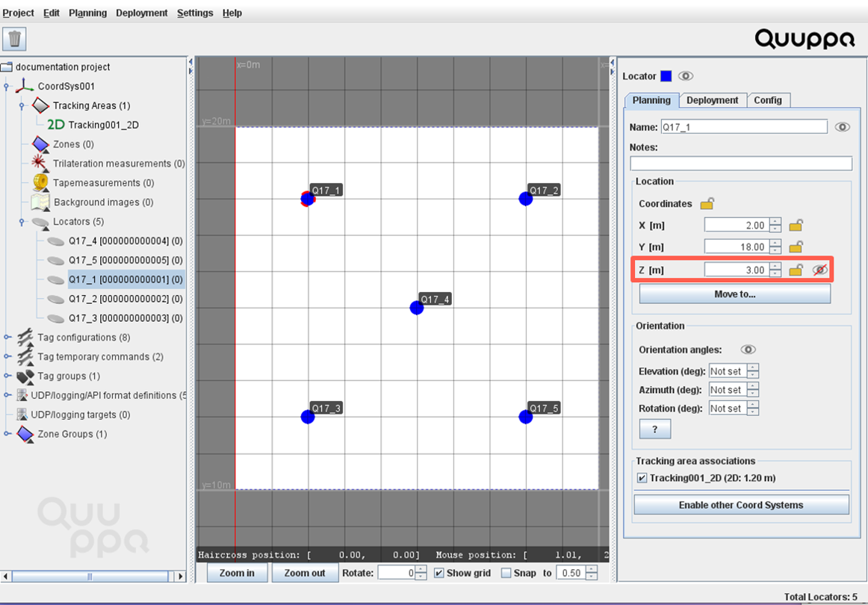Click the X [m] value stepper arrows
868x605 pixels.
775,225
